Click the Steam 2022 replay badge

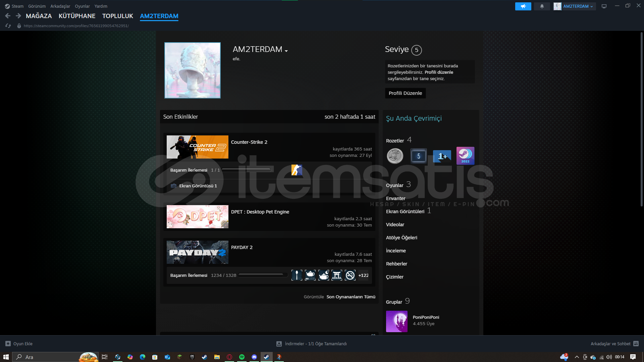[x=465, y=156]
